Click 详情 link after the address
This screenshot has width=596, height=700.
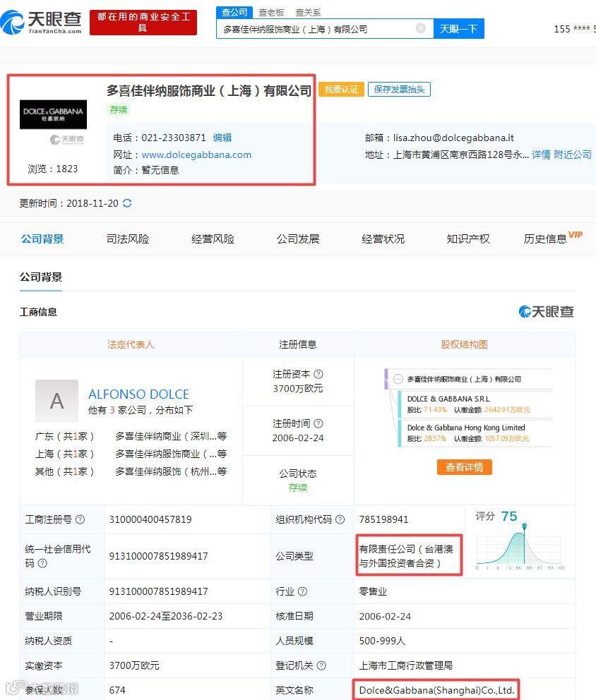[x=541, y=155]
